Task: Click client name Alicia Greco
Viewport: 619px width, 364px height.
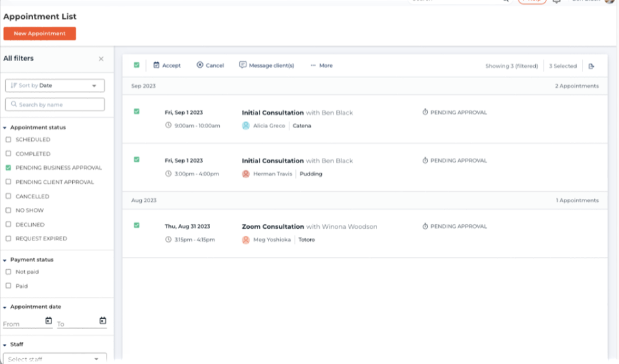Action: click(x=269, y=125)
